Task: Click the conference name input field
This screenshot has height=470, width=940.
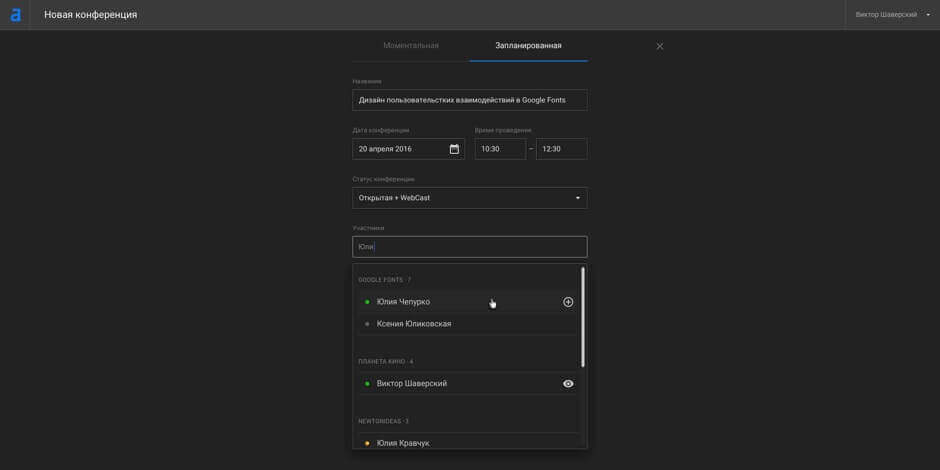Action: point(469,100)
